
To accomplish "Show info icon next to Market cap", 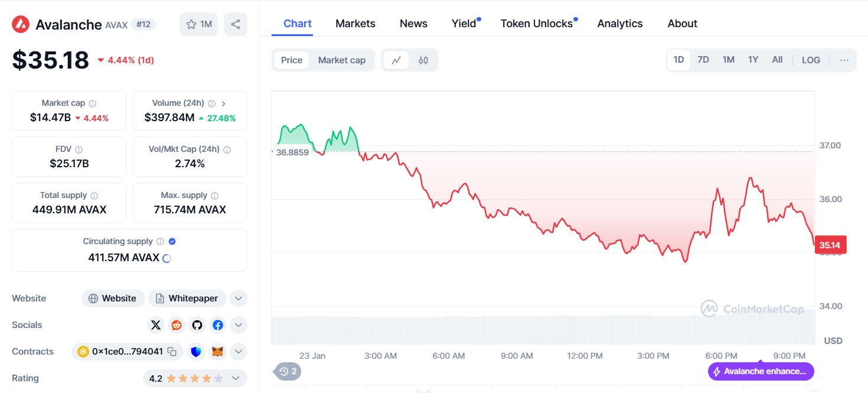I will pos(93,103).
